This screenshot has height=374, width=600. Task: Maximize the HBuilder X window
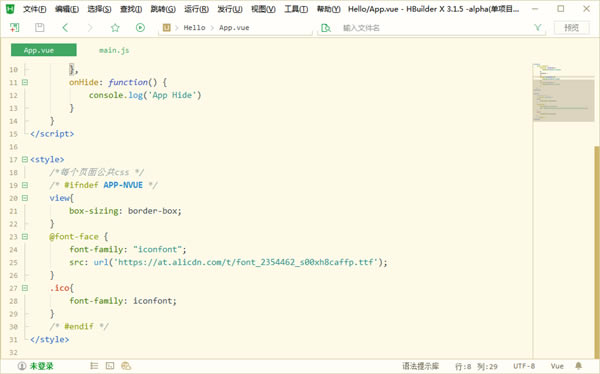561,9
